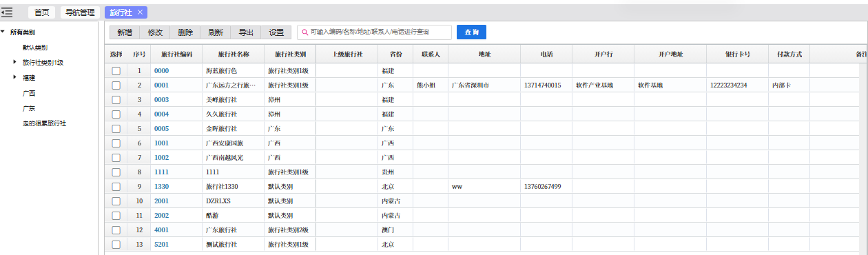
Task: Open code link 1330
Action: tap(161, 187)
